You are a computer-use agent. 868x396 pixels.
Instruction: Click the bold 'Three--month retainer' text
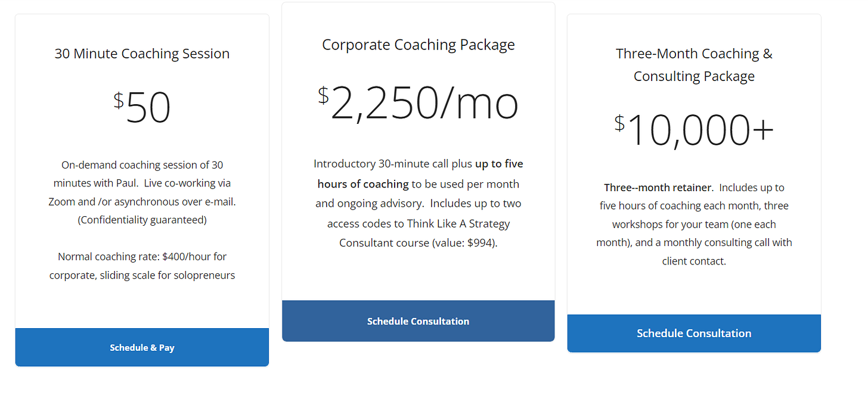pos(658,188)
